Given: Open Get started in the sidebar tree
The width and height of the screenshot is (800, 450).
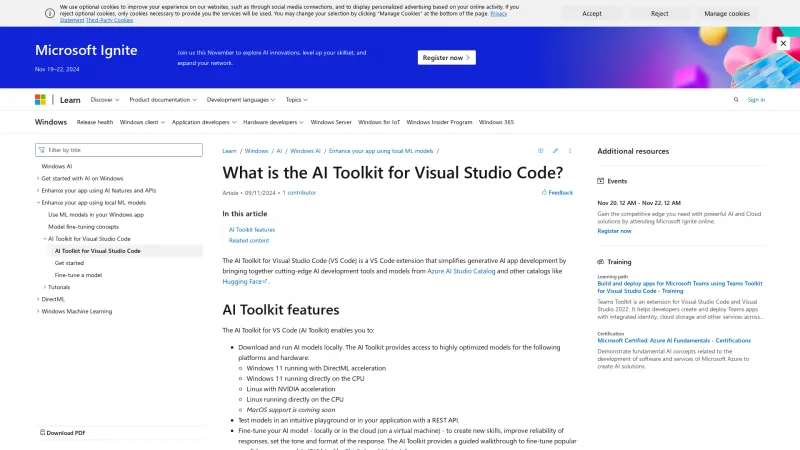Looking at the screenshot, I should pos(69,263).
